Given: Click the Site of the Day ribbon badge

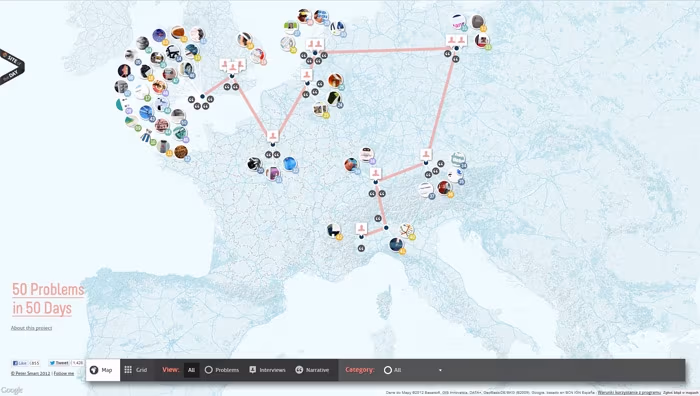Looking at the screenshot, I should pyautogui.click(x=12, y=67).
